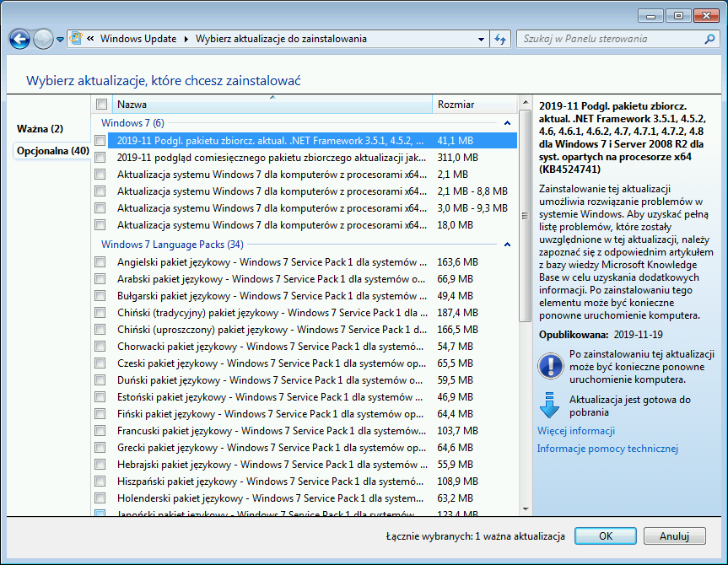Open the Więcej informacji link

[575, 431]
